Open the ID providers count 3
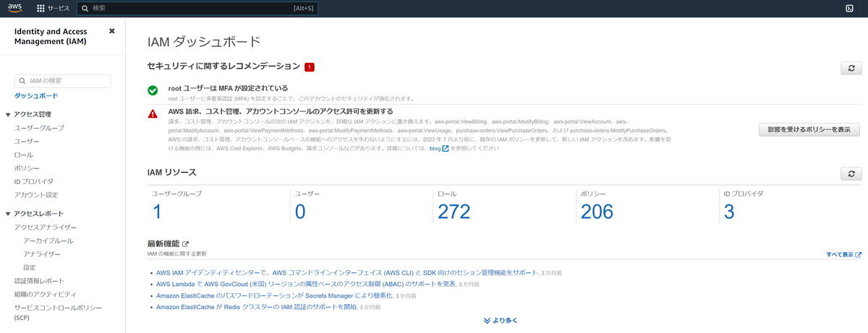This screenshot has height=333, width=868. point(730,212)
